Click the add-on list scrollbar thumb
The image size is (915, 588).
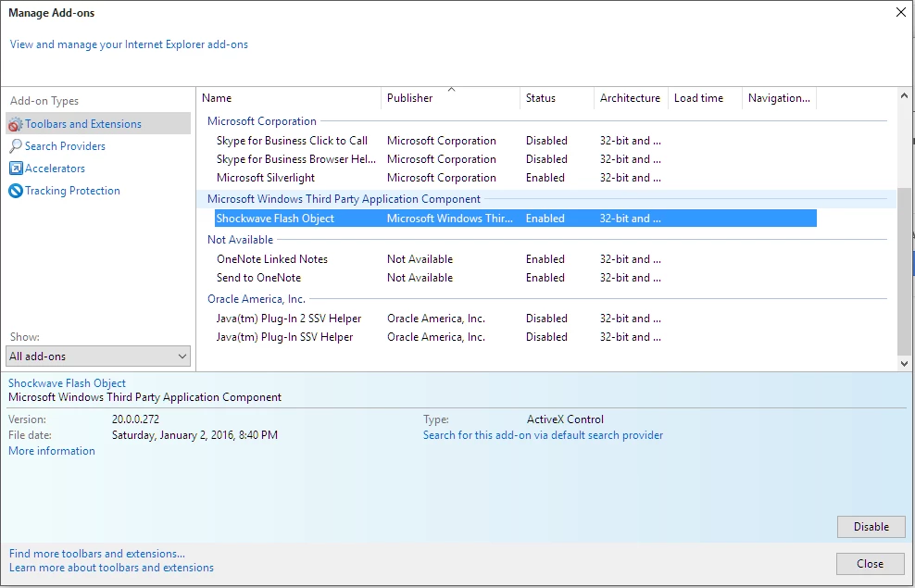904,270
